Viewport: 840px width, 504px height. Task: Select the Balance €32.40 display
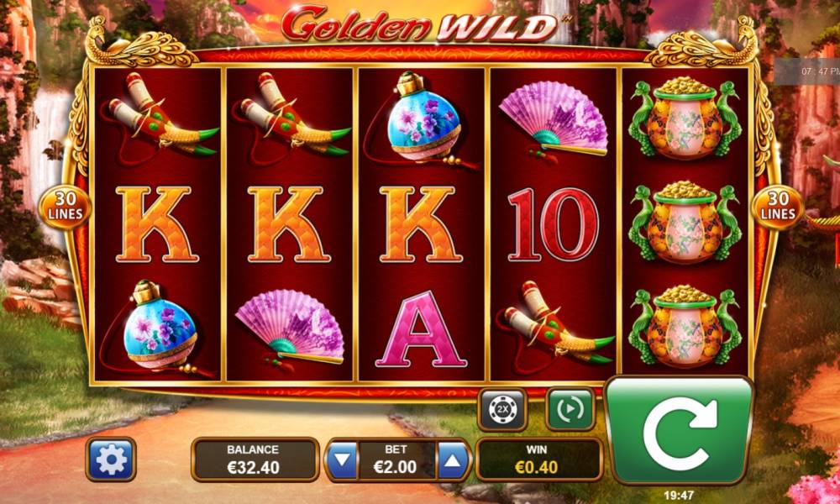click(x=255, y=459)
